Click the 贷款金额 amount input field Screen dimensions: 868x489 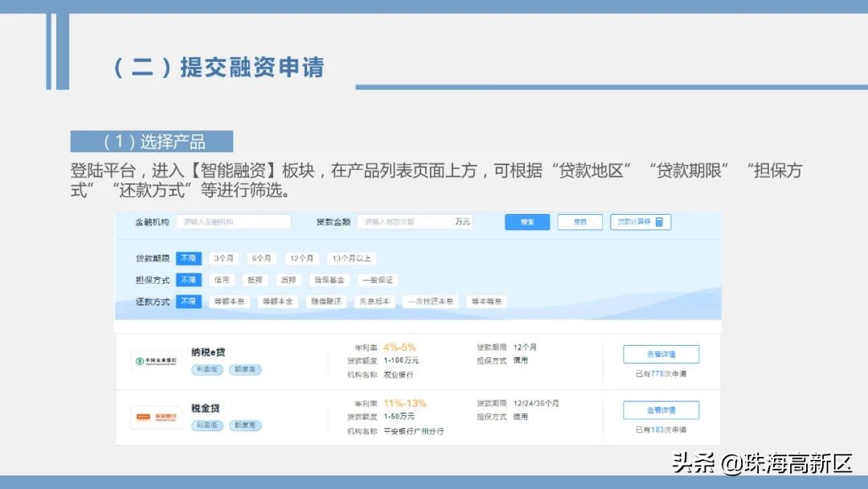coord(414,221)
